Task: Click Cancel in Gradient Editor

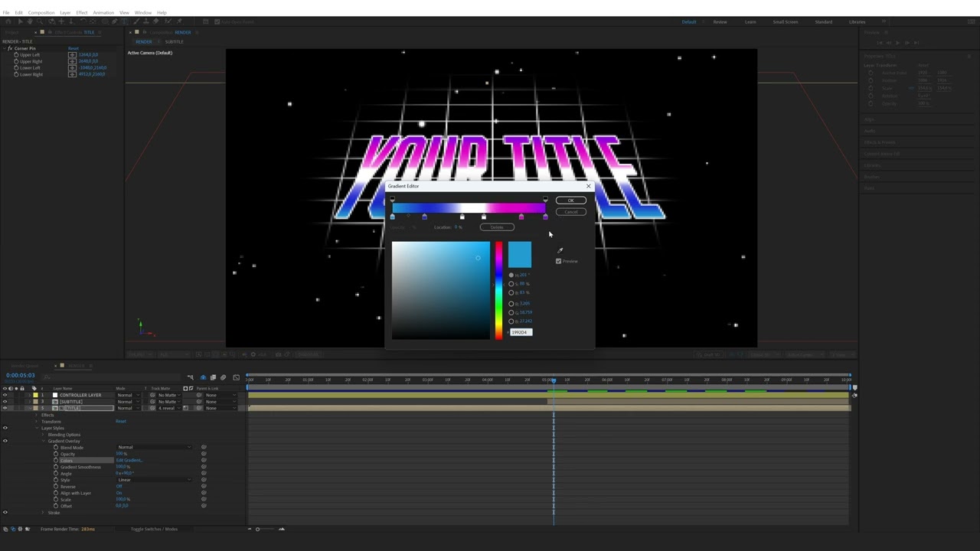Action: point(570,212)
